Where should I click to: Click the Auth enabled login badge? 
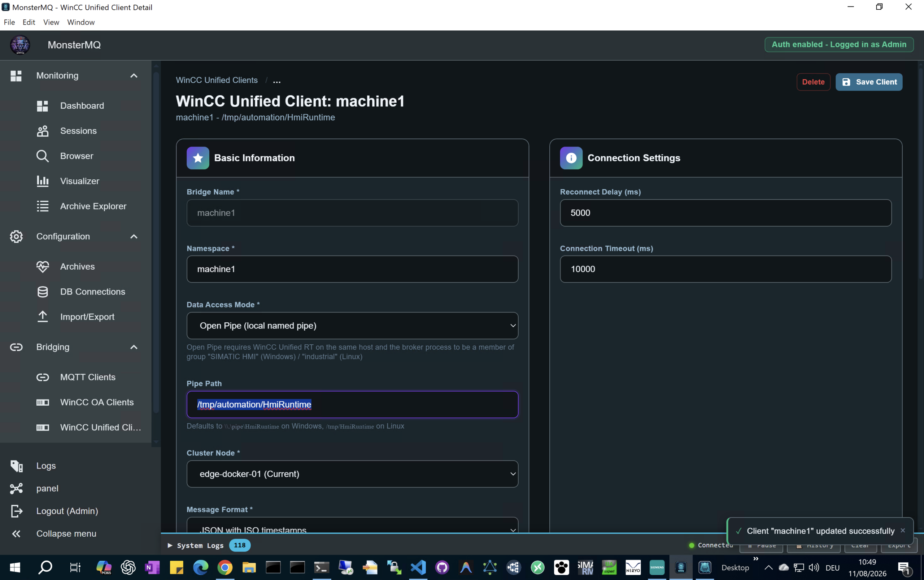click(x=839, y=44)
